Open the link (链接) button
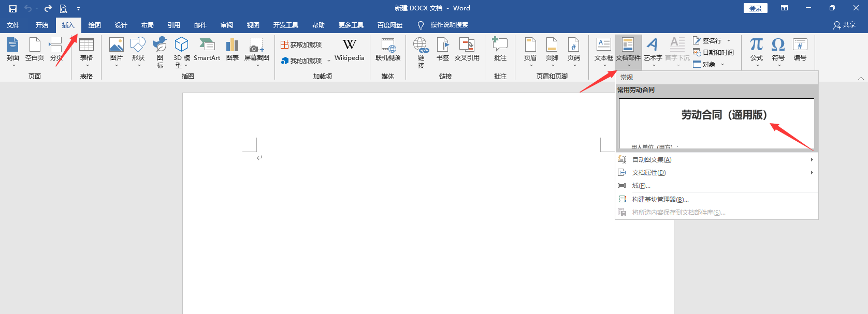The height and width of the screenshot is (314, 868). click(x=421, y=52)
